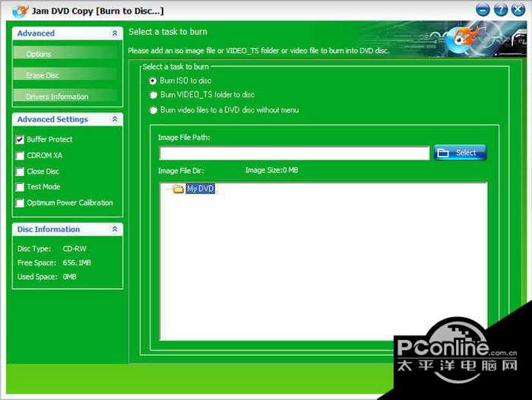Click the Select button to browse files
This screenshot has width=532, height=400.
tap(460, 153)
